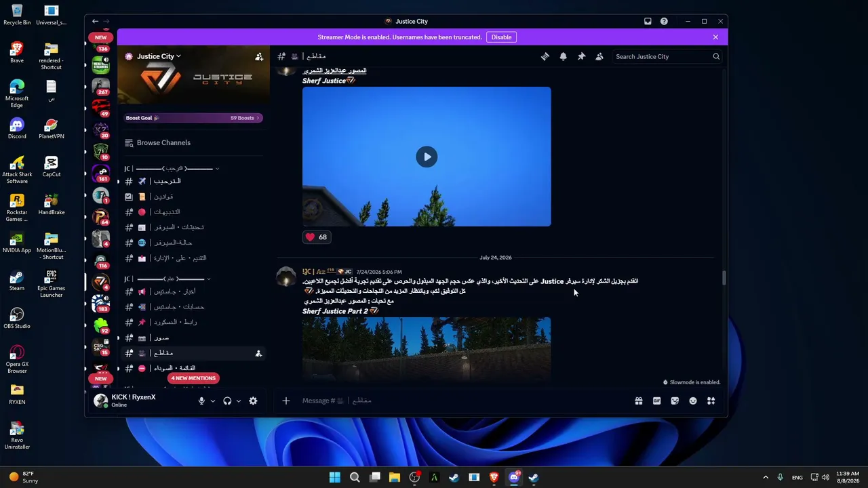Open the Sherf Justice Part 2 video thumbnail

427,350
